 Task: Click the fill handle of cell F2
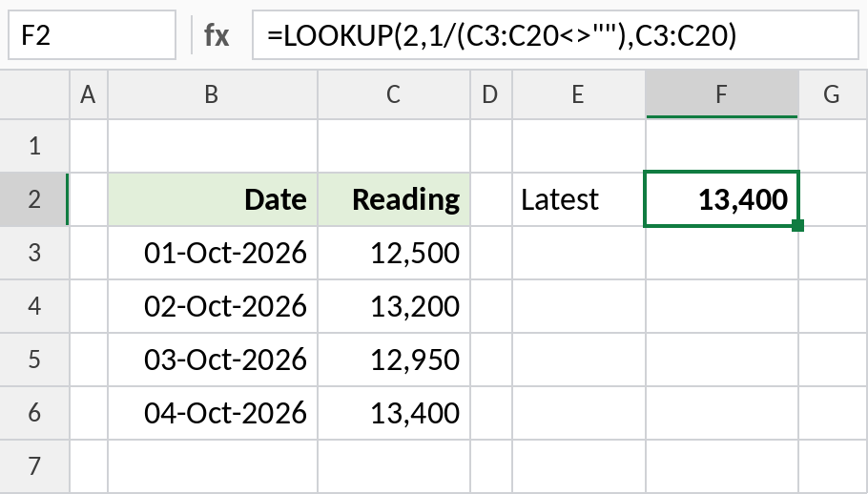(x=797, y=225)
